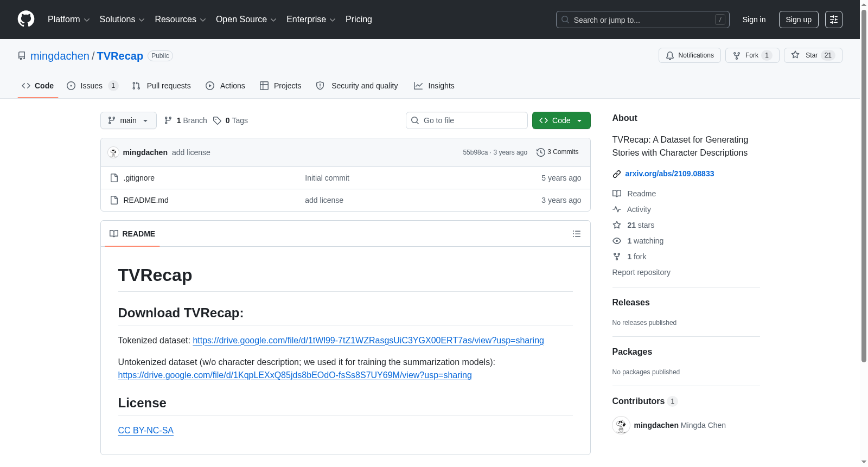This screenshot has width=868, height=467.
Task: Click the branch icon beside 1 Branch
Action: pyautogui.click(x=168, y=120)
